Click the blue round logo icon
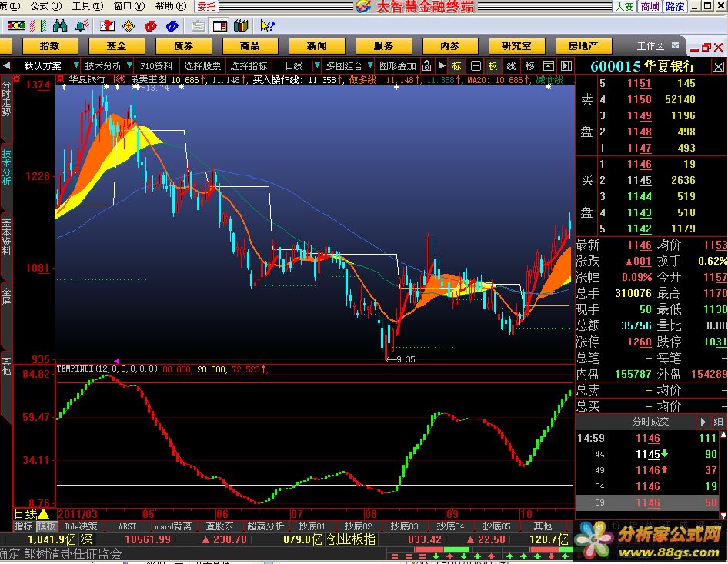728x564 pixels. pyautogui.click(x=172, y=26)
